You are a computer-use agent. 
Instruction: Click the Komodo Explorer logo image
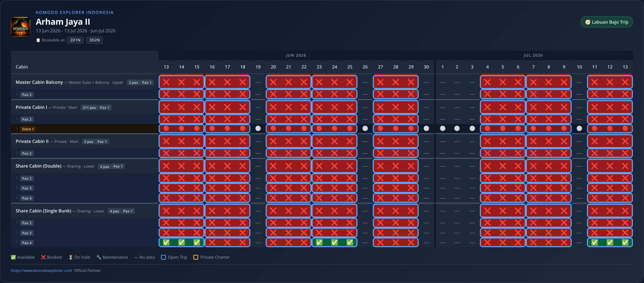[x=21, y=26]
